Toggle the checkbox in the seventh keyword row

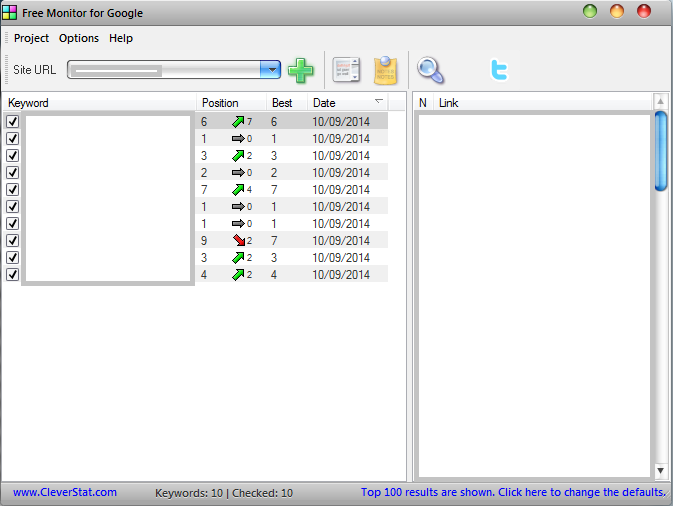pyautogui.click(x=12, y=224)
